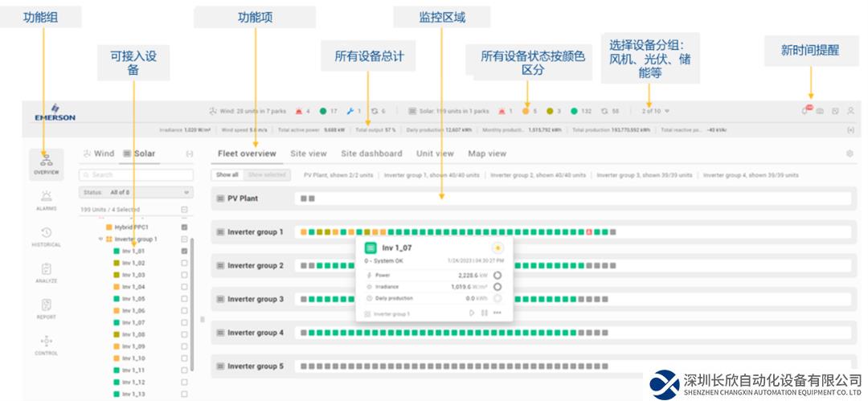Switch to the Map view tab
This screenshot has height=401, width=868.
[x=487, y=153]
